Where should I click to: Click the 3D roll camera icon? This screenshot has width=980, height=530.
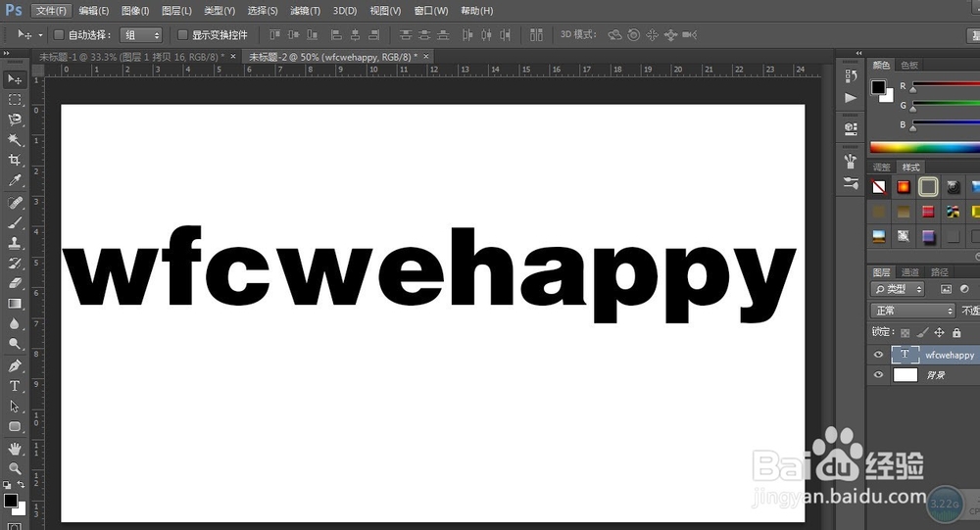click(x=633, y=35)
